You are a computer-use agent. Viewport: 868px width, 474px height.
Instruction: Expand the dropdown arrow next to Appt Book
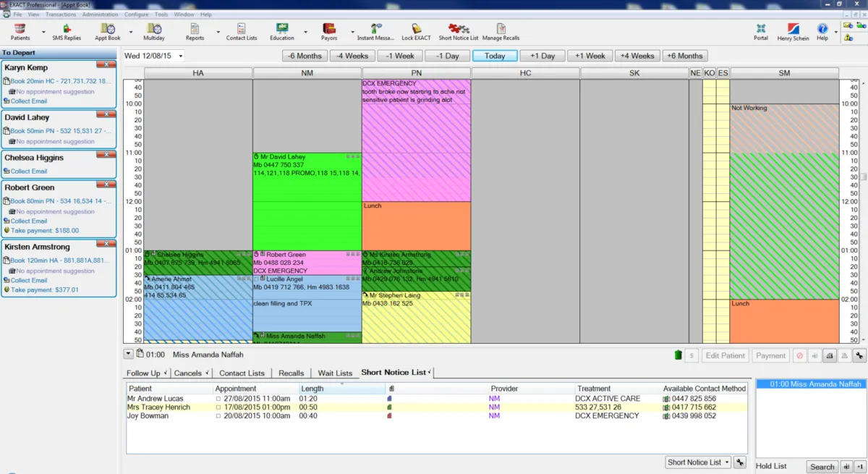[x=131, y=33]
